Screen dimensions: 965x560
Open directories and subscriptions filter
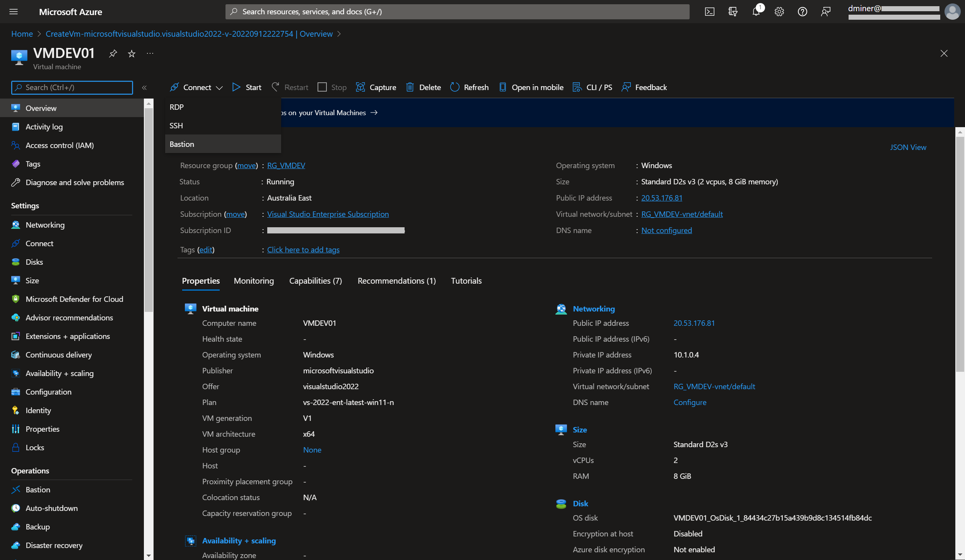[733, 12]
